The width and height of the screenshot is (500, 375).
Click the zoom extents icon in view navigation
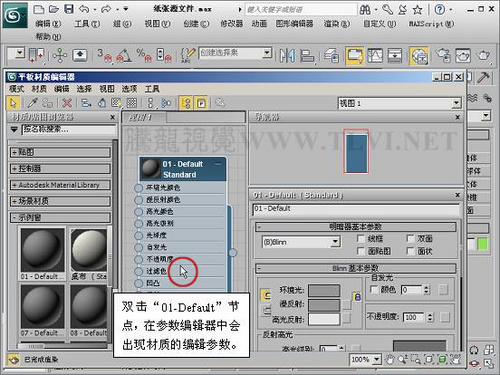tap(429, 359)
